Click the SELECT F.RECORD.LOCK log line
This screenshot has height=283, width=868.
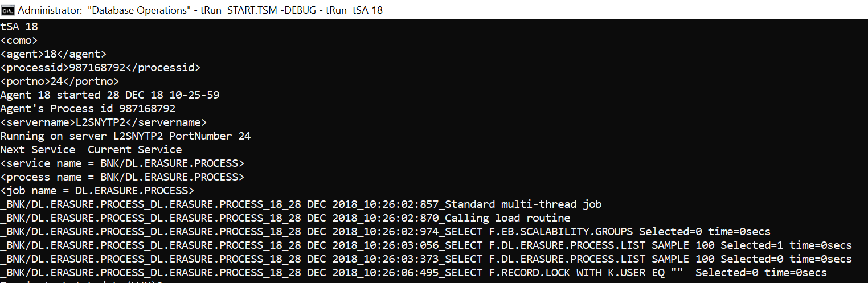413,273
